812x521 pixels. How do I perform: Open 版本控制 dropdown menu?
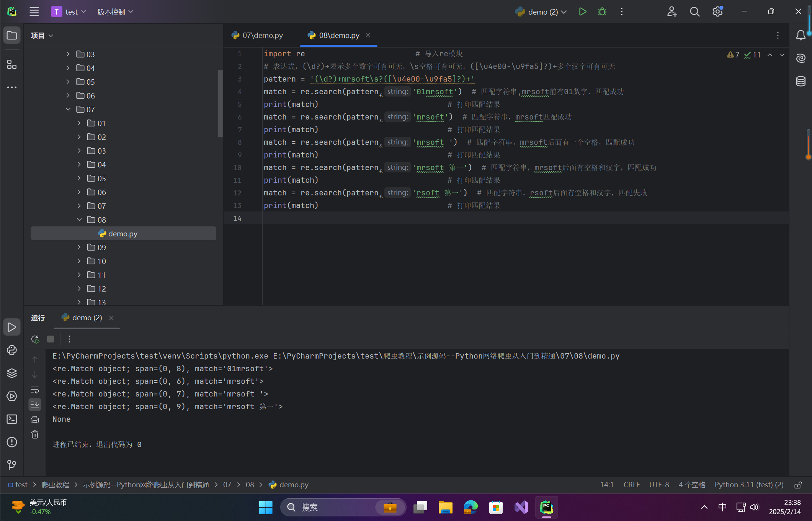pos(115,12)
